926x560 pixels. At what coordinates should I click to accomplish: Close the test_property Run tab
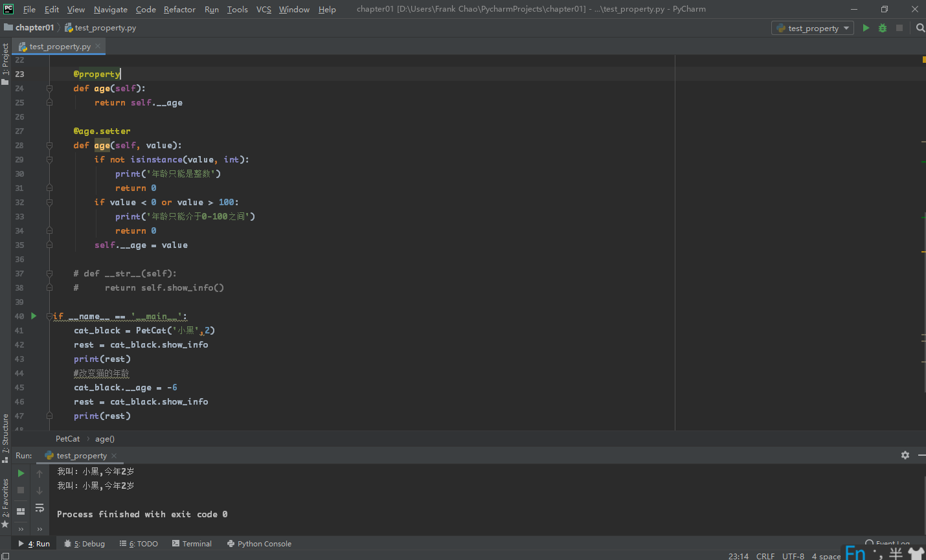pos(114,455)
